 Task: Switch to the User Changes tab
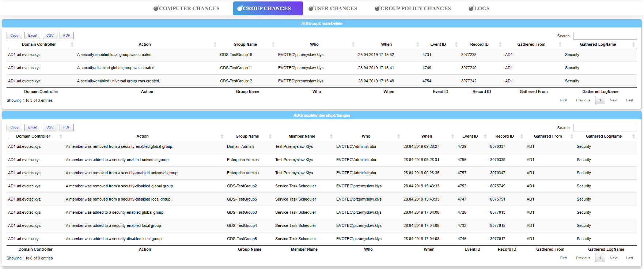(333, 8)
